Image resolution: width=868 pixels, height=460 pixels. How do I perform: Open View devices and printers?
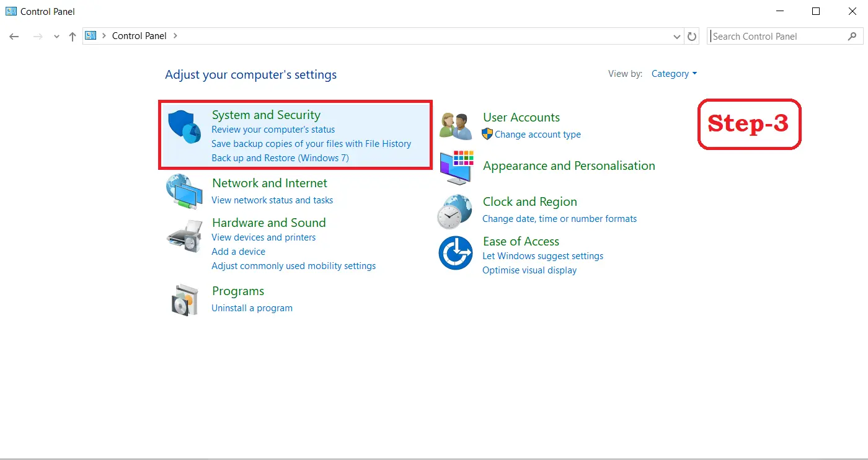[x=263, y=237]
